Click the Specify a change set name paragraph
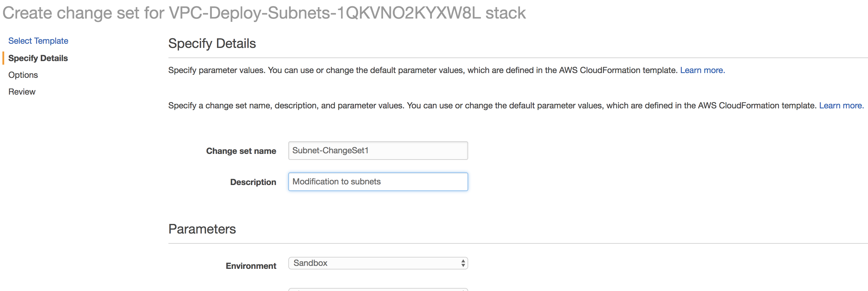868x291 pixels. coord(493,105)
